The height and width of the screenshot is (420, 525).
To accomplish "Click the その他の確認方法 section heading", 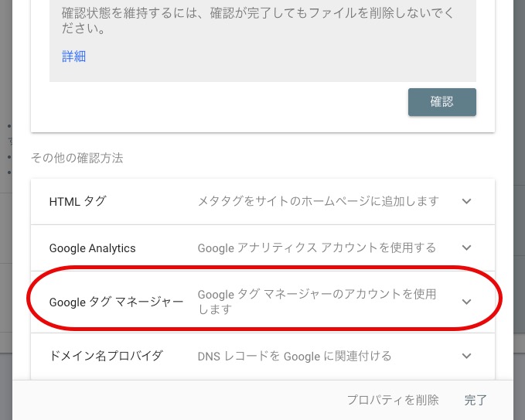I will [x=77, y=158].
